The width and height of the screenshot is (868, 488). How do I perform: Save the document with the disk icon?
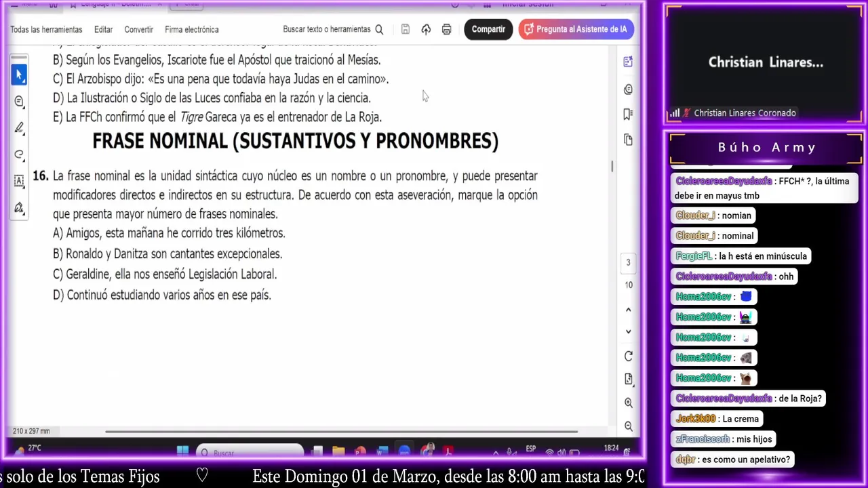[405, 29]
